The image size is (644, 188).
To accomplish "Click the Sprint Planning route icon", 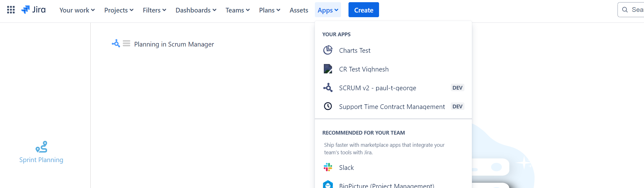I will 41,147.
